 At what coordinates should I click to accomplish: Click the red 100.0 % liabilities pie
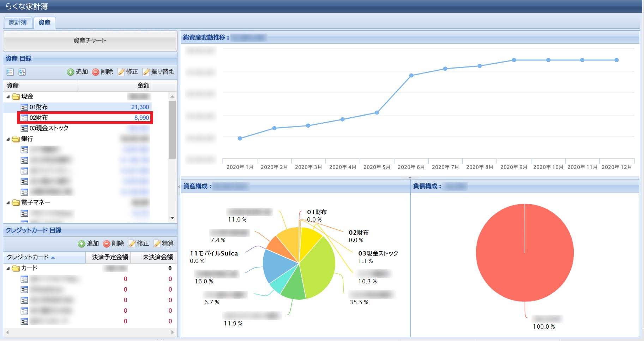(x=525, y=253)
